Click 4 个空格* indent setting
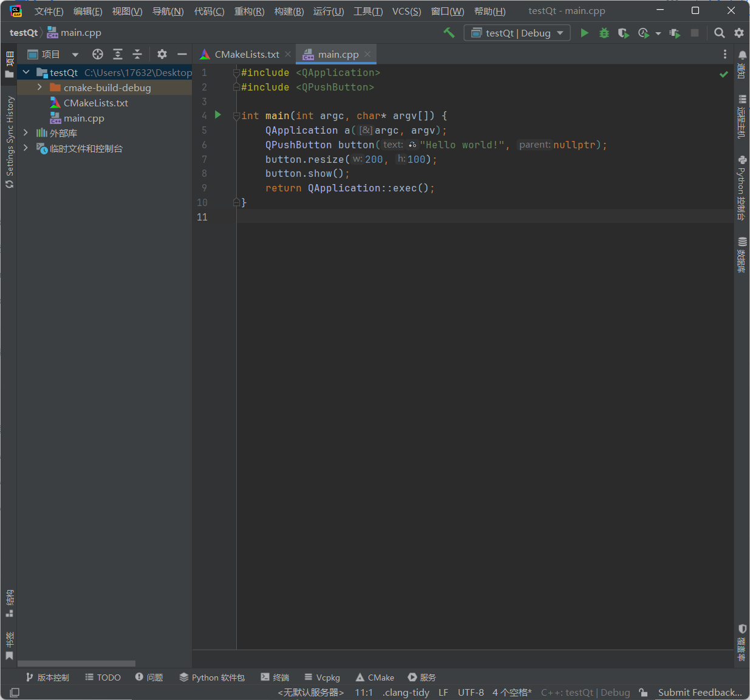750x700 pixels. click(512, 692)
